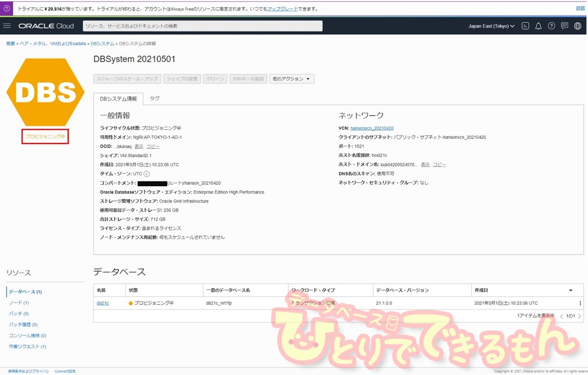Click the クローン button
The height and width of the screenshot is (375, 588).
click(x=215, y=79)
